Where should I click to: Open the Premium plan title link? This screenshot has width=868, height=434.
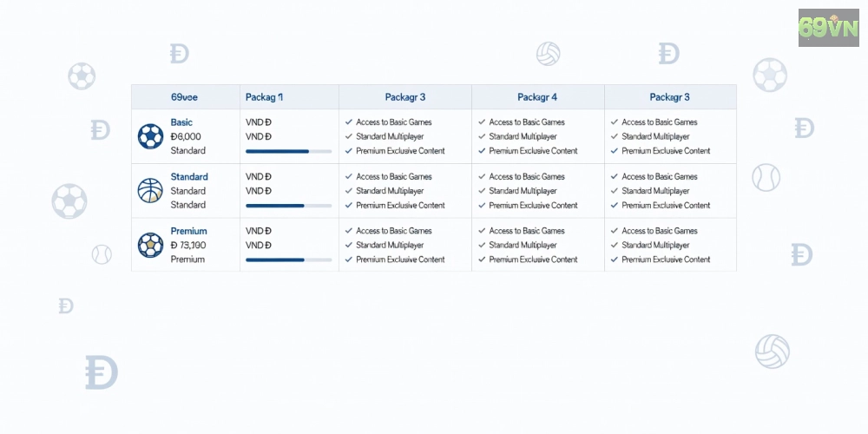(x=188, y=231)
